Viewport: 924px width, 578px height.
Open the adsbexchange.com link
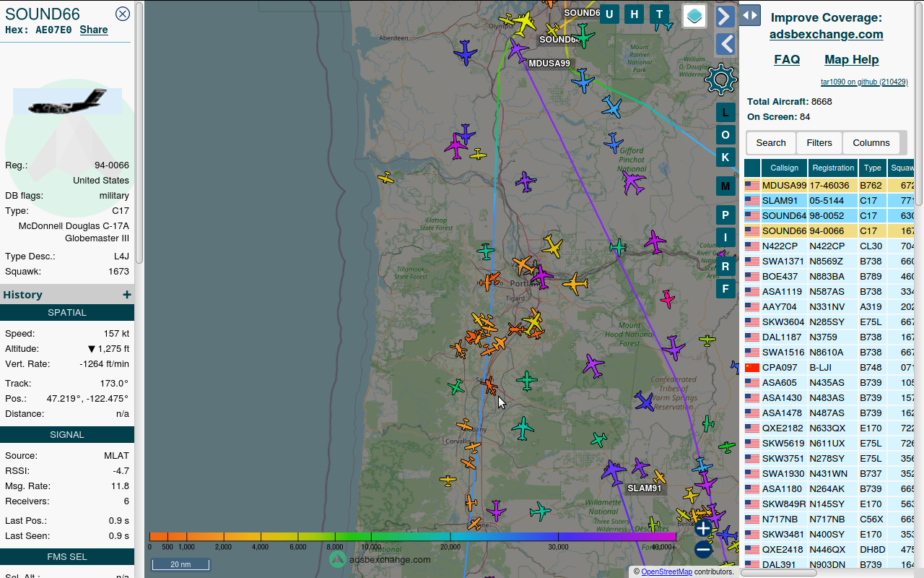tap(827, 34)
